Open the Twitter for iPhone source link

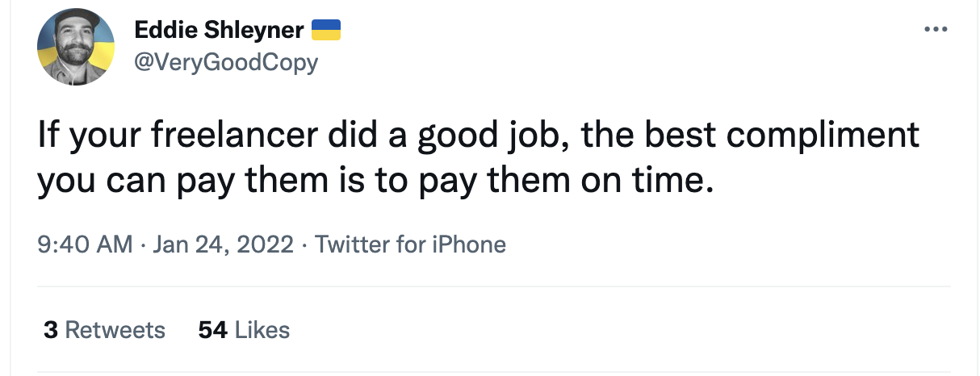(410, 244)
